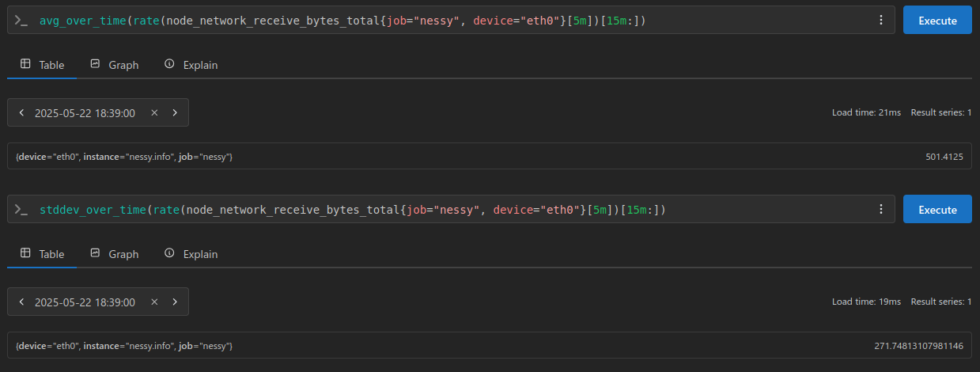The width and height of the screenshot is (980, 372).
Task: Click series labels in stddev_over_time result row
Action: 123,346
